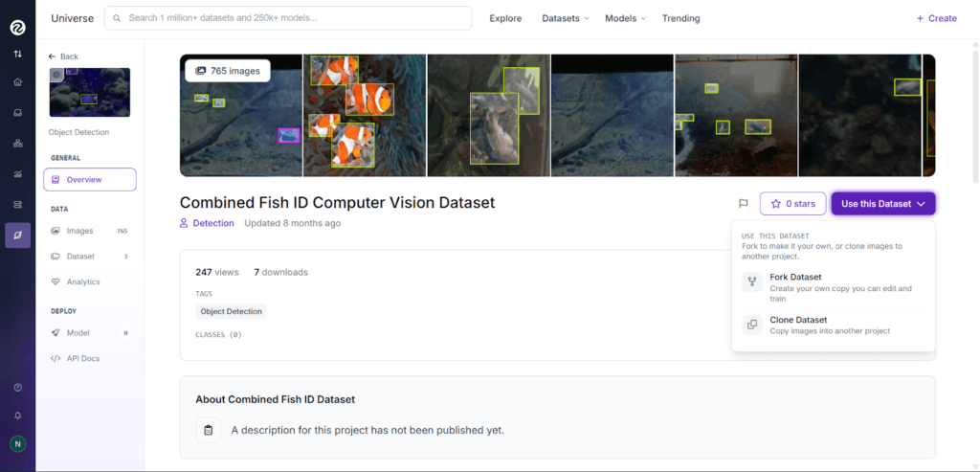Click the Fork Dataset branch icon
This screenshot has width=980, height=472.
(x=752, y=282)
